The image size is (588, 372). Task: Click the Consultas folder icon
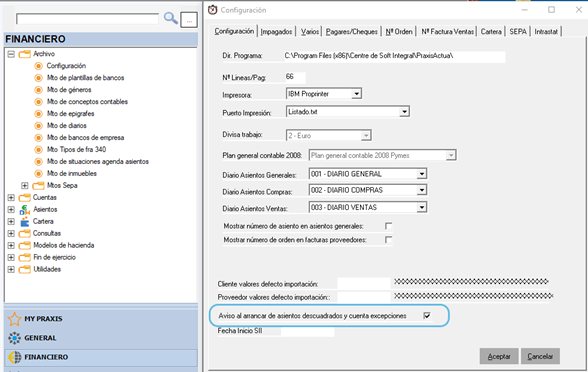pos(25,234)
